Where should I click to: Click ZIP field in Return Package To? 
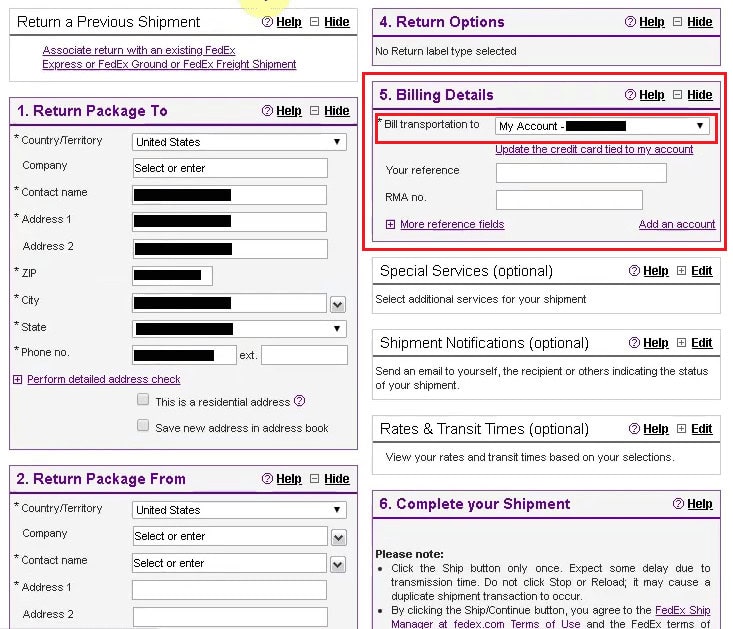172,276
